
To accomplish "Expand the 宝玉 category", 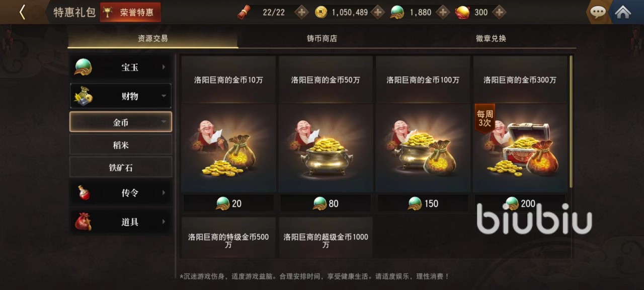I will coord(121,67).
